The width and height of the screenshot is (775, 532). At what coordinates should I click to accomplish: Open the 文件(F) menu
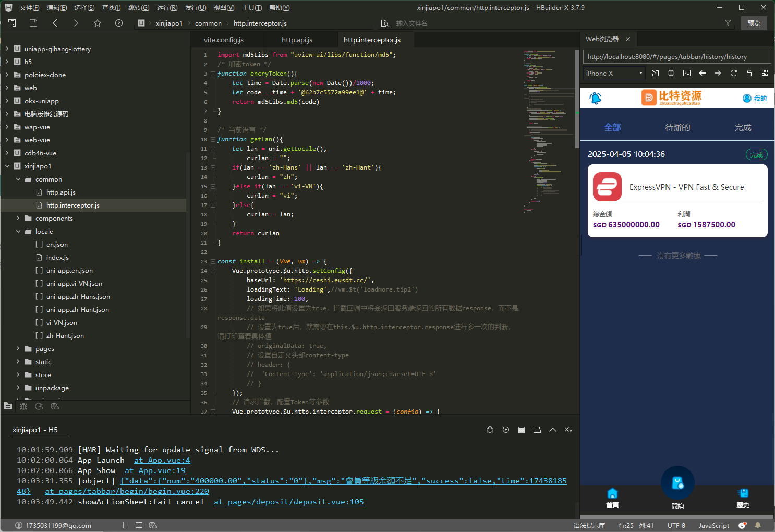tap(29, 7)
